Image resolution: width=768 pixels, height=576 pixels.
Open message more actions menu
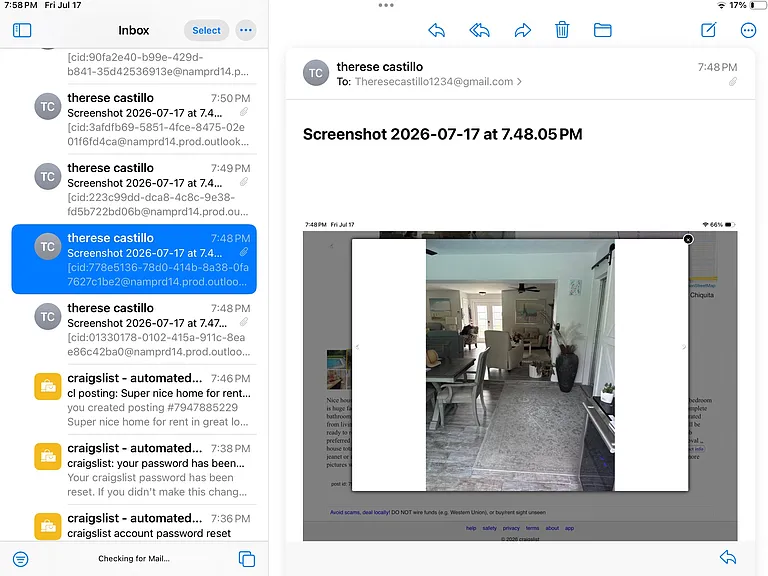pyautogui.click(x=748, y=30)
